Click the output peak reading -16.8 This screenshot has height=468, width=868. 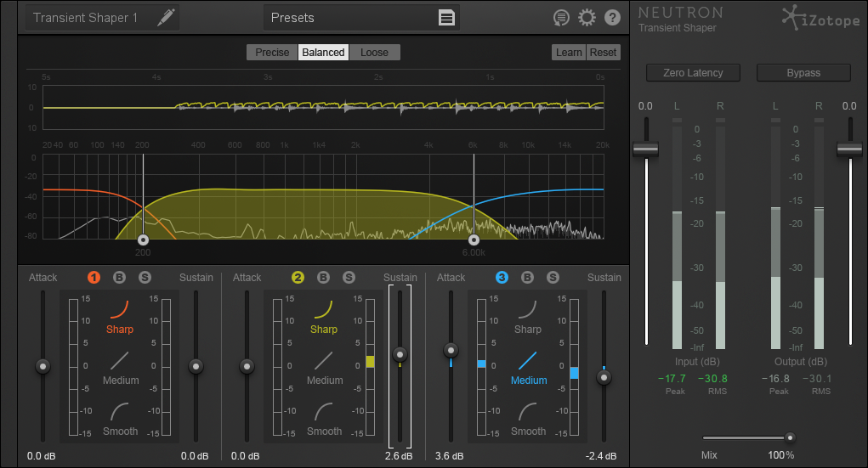click(x=775, y=378)
